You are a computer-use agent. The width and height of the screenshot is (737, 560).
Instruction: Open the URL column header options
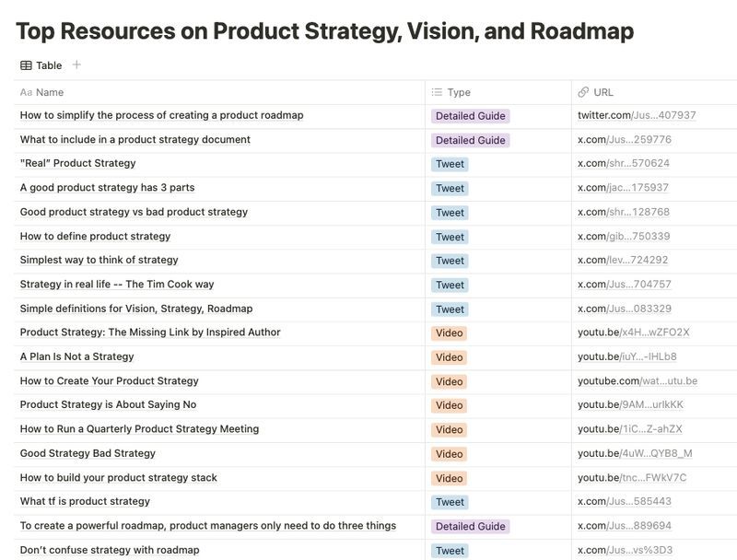(x=603, y=92)
